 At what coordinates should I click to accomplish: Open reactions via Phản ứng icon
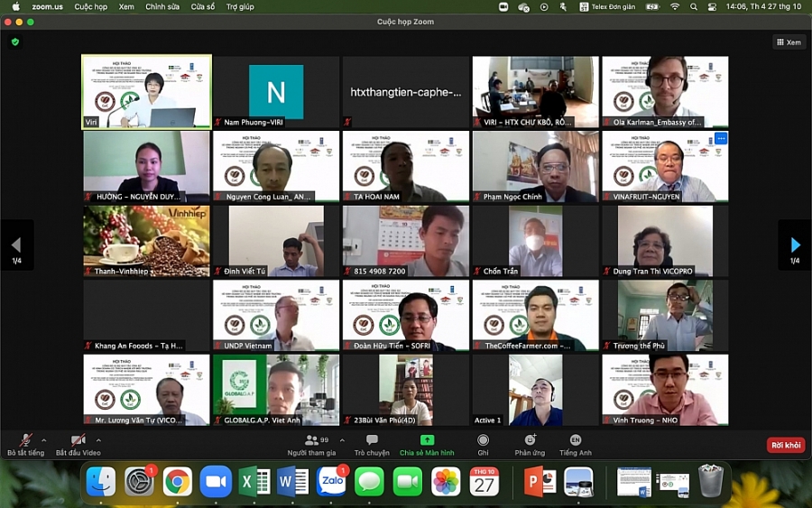530,441
